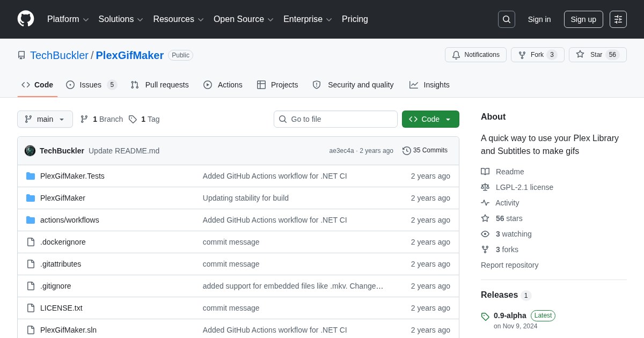Screen dimensions: 644x338
Task: Expand the Solutions menu
Action: point(121,19)
